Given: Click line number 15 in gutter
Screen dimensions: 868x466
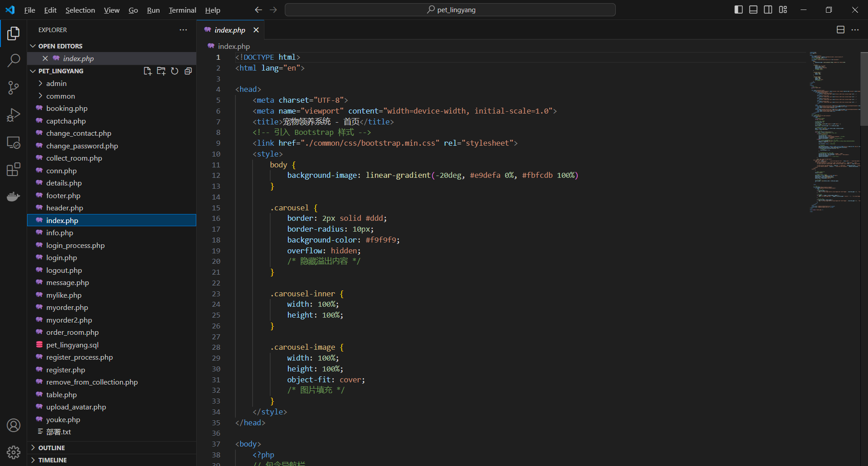Looking at the screenshot, I should click(x=216, y=208).
